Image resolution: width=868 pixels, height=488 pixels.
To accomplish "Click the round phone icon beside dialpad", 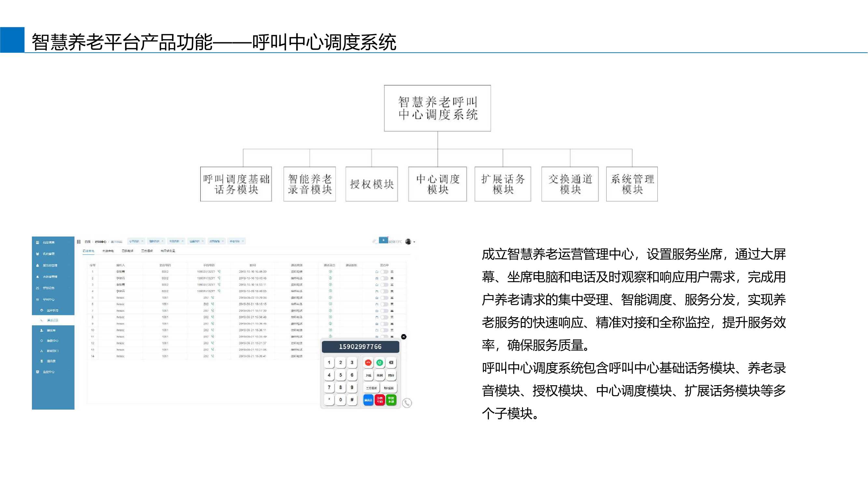I will 407,403.
